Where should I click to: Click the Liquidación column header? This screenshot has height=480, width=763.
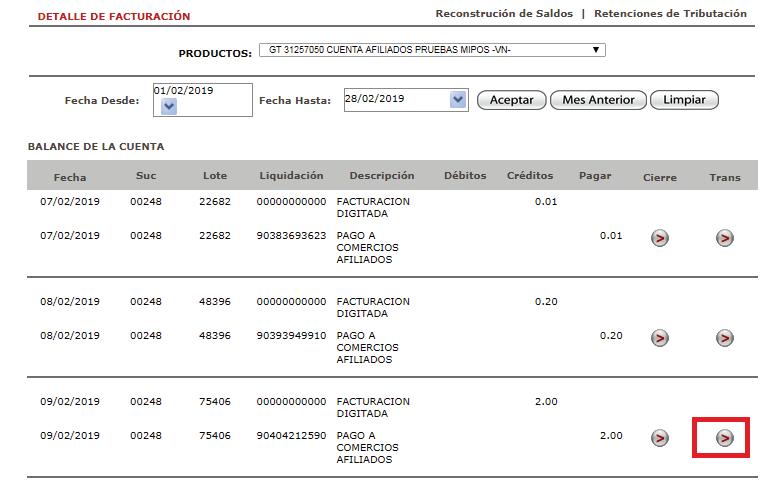pos(291,175)
